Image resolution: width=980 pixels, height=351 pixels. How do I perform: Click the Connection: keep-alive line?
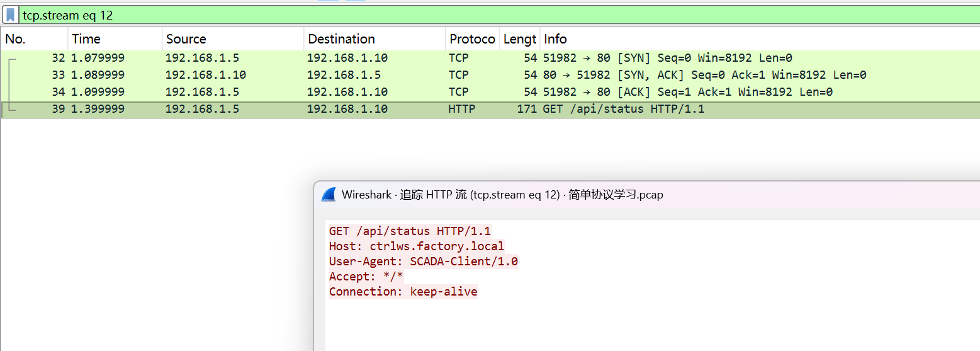point(403,292)
